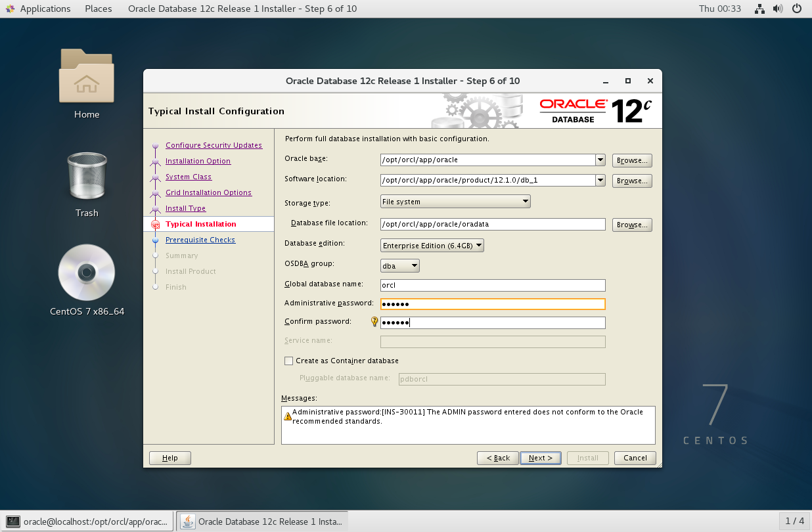
Task: Click the warning icon in Messages box
Action: [287, 415]
